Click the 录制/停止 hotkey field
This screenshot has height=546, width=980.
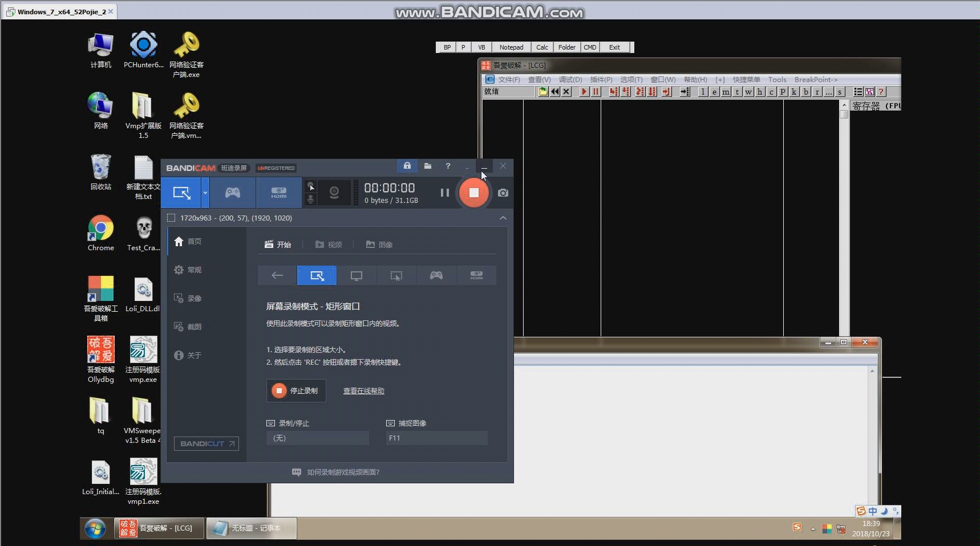(318, 438)
